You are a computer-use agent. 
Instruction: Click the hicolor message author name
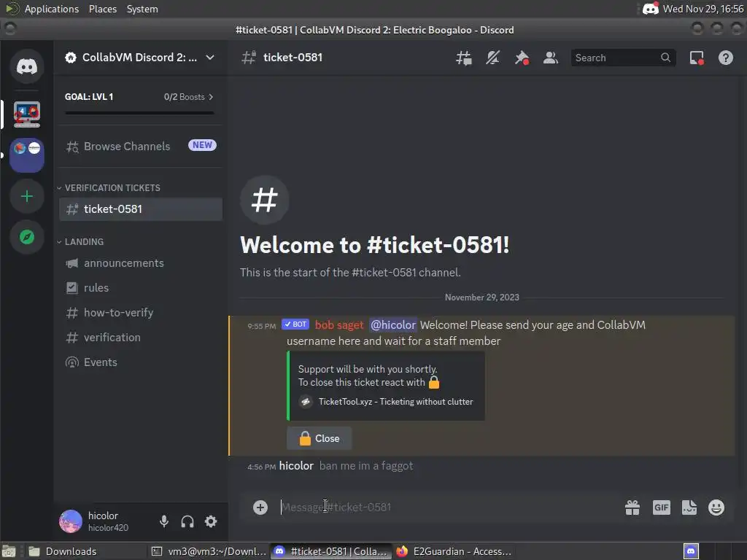tap(296, 466)
